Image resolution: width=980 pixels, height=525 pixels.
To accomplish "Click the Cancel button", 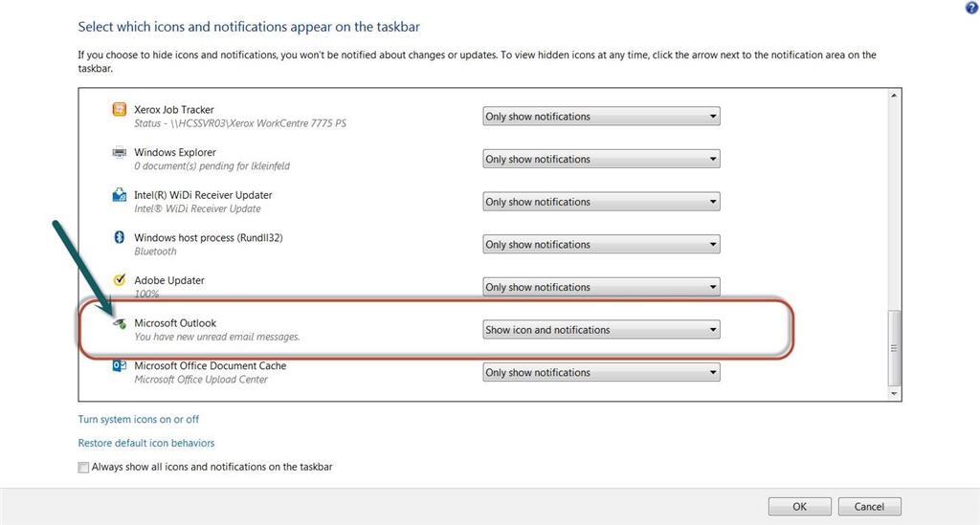I will click(869, 506).
